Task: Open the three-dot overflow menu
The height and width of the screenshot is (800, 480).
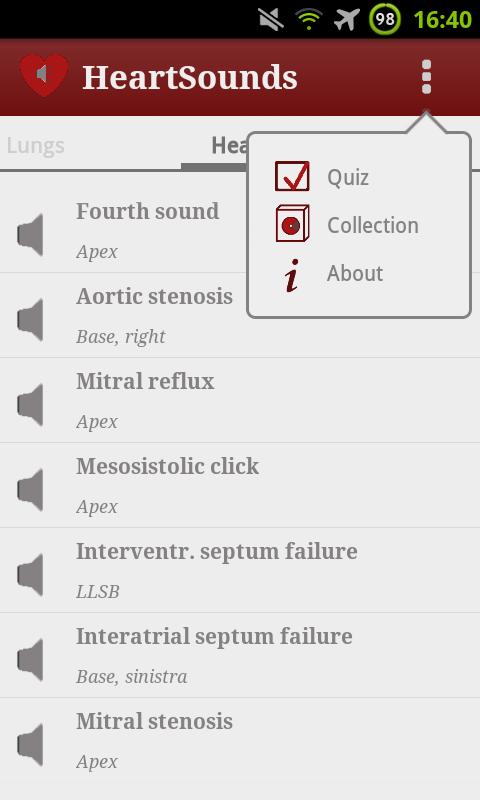Action: pos(426,77)
